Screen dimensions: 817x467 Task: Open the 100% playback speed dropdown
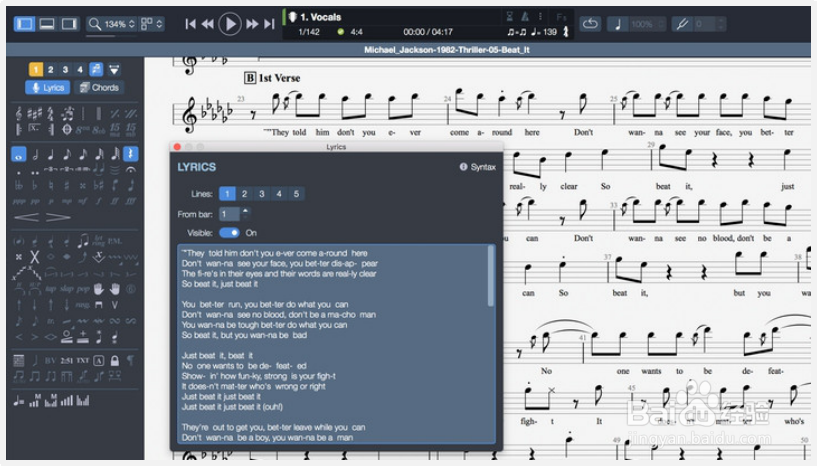point(646,24)
